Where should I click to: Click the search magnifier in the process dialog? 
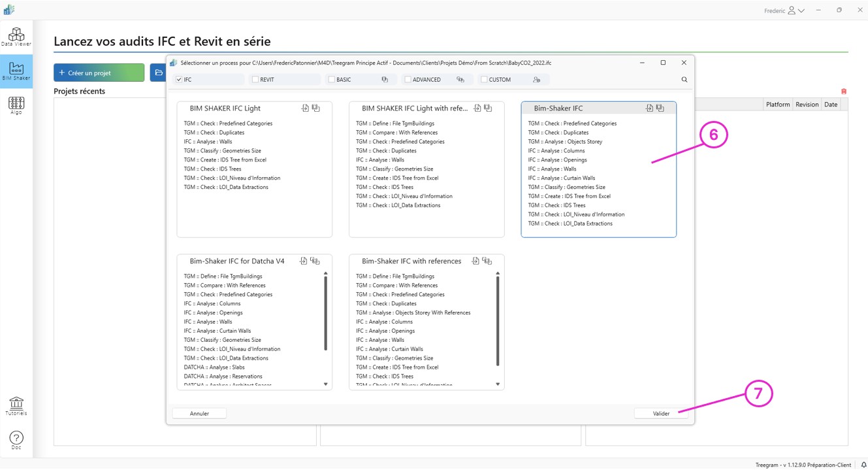coord(684,78)
